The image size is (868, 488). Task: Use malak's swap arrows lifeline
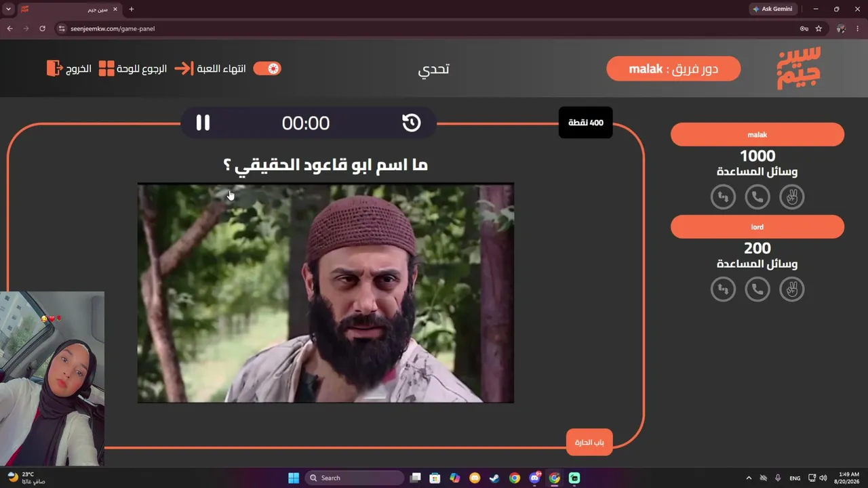tap(723, 197)
